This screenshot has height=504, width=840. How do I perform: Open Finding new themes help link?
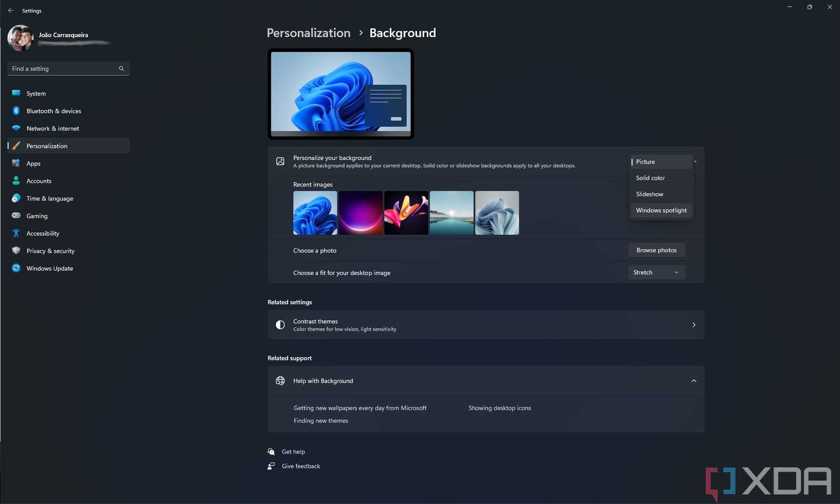[321, 421]
